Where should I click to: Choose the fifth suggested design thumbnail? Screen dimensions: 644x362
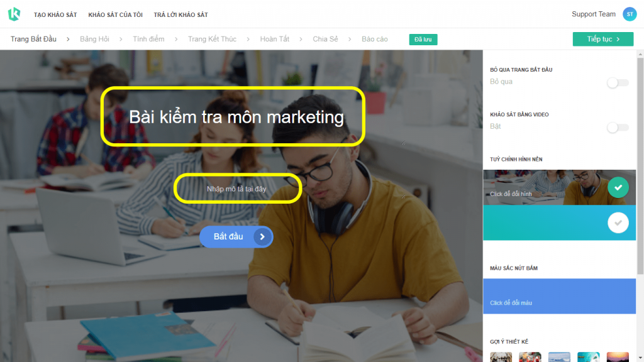(618, 357)
